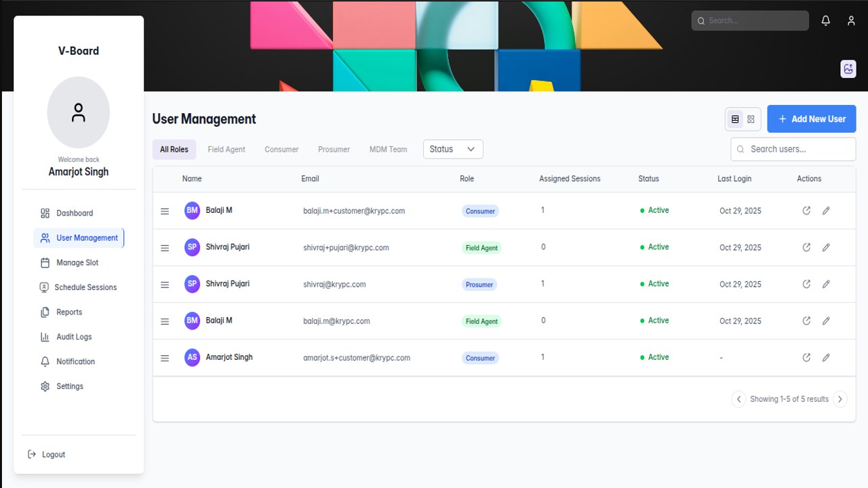Click edit pencil for balaji.m@krypc.com row
The width and height of the screenshot is (868, 488).
(826, 321)
